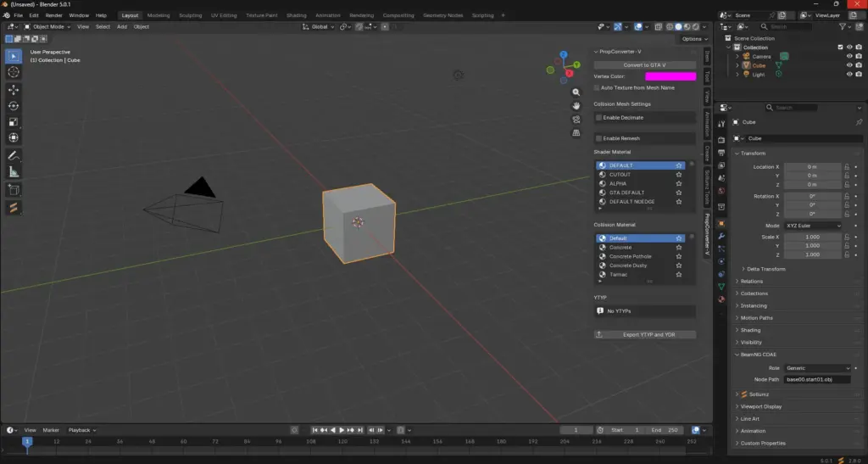Viewport: 868px width, 464px height.
Task: Hide the Camera in viewport
Action: coord(849,57)
